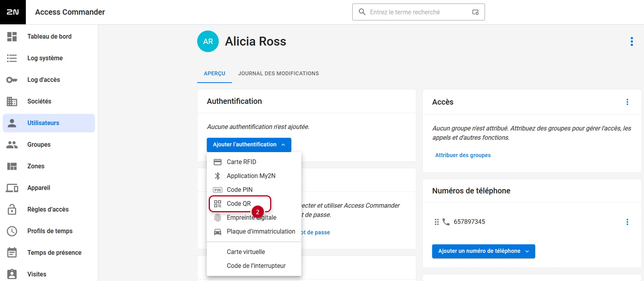The image size is (644, 281).
Task: Click the Access Commander title
Action: tap(70, 12)
